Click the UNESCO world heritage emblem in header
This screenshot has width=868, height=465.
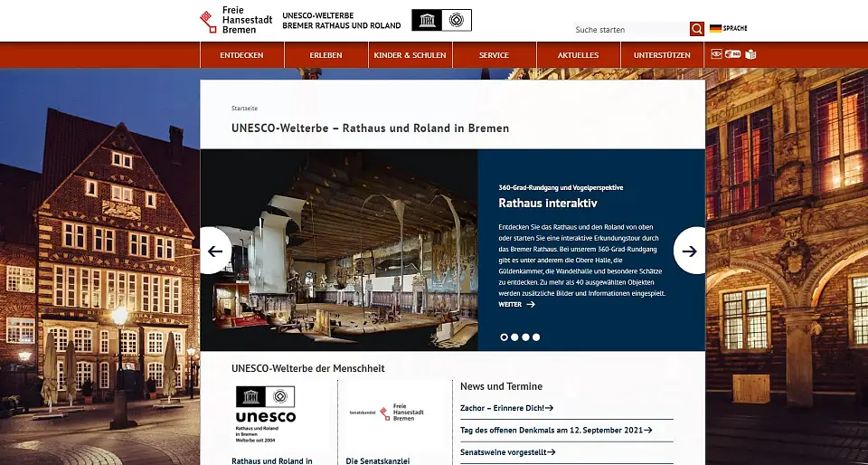coord(442,20)
